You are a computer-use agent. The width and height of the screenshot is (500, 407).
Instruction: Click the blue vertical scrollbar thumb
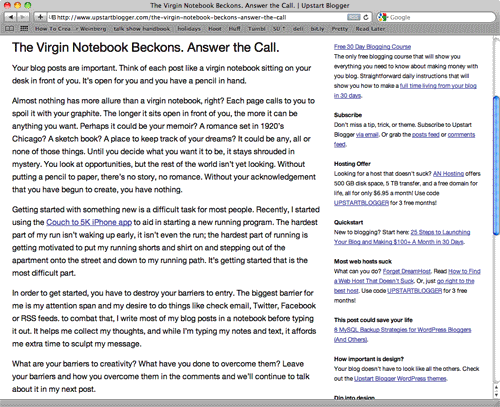496,165
